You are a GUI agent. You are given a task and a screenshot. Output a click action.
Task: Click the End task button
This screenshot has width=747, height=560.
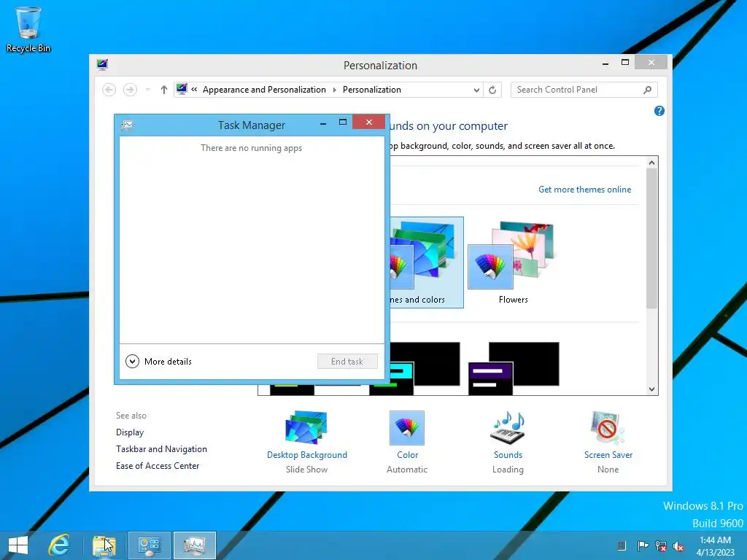point(347,362)
